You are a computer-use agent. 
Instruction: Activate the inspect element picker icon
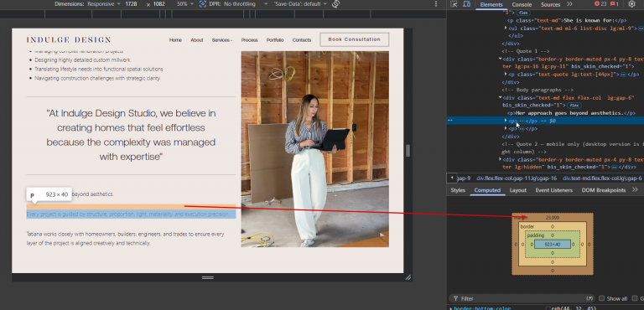coord(454,4)
